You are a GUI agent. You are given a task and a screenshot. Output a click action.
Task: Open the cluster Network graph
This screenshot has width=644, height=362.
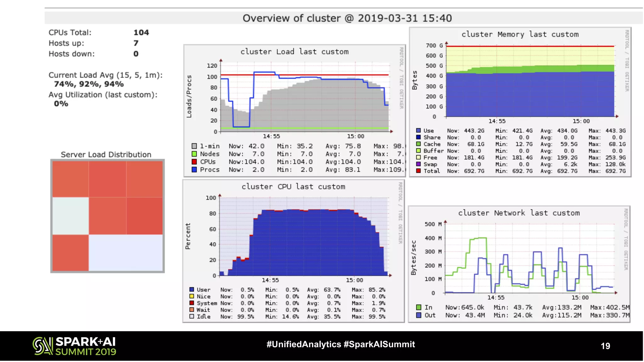tap(530, 258)
